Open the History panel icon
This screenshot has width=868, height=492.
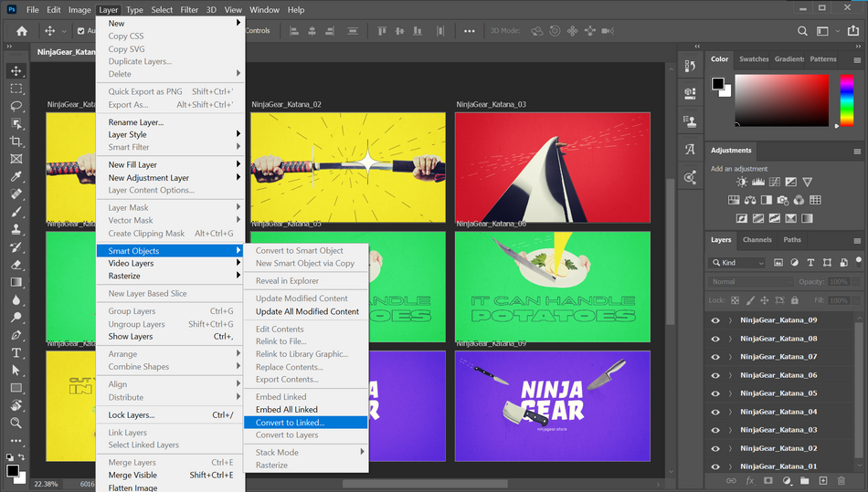[690, 66]
